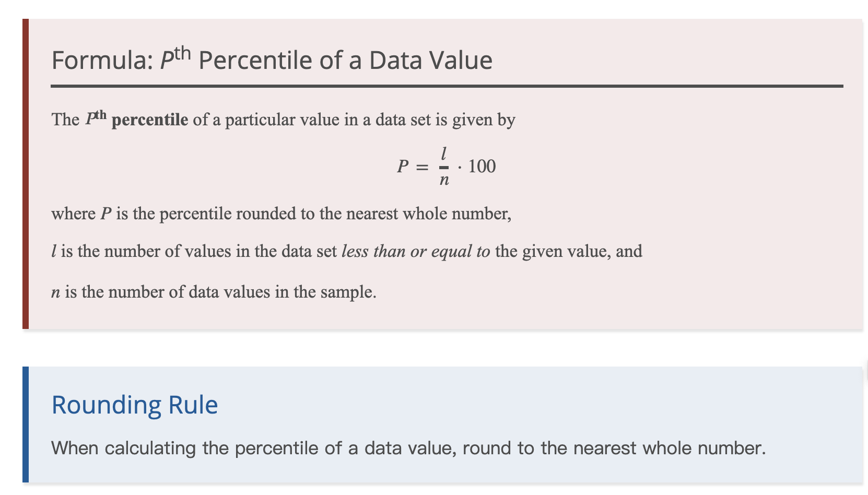Click the italic "less than or equal to" phrase

pos(416,252)
